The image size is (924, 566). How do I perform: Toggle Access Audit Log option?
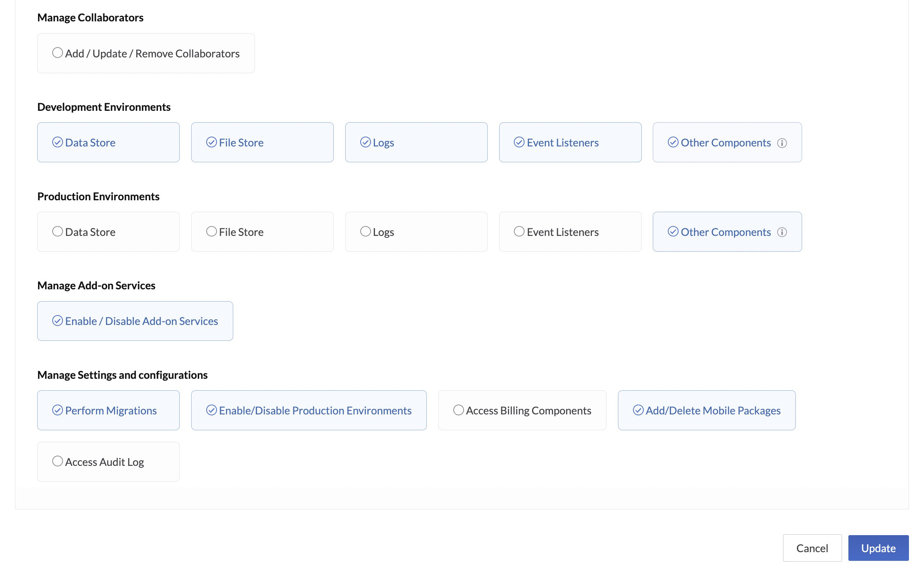pyautogui.click(x=57, y=462)
